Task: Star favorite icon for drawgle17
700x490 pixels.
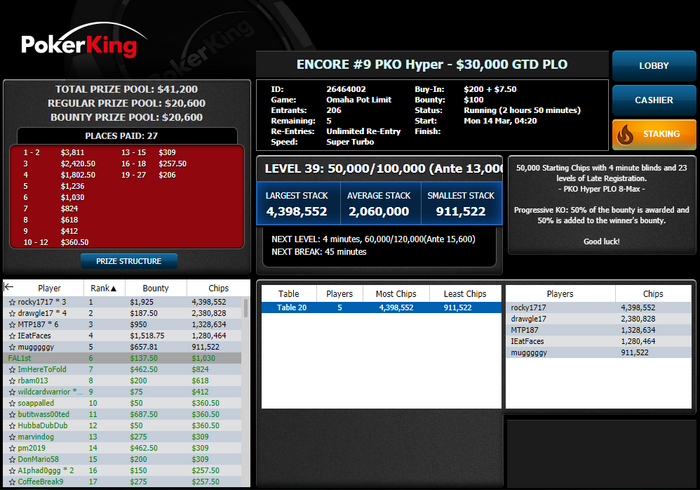Action: click(x=12, y=313)
